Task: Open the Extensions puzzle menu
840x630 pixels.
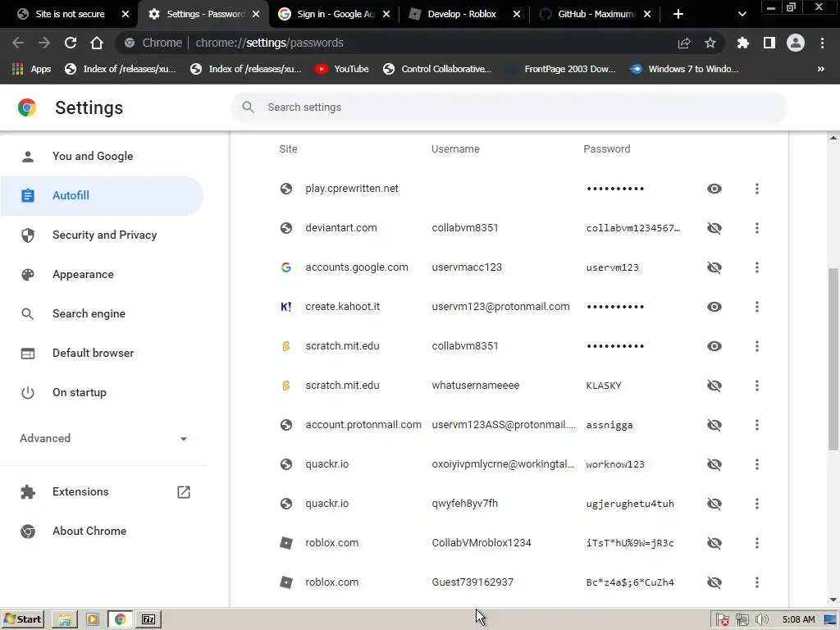Action: (x=742, y=43)
